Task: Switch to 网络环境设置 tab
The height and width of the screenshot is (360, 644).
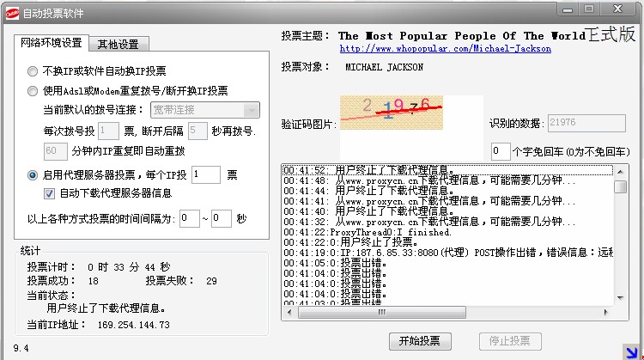Action: click(x=52, y=43)
